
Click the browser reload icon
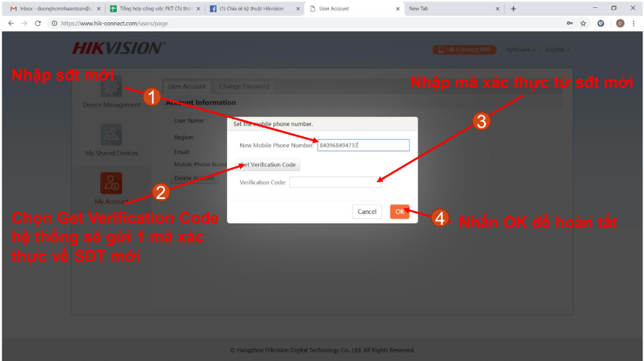pos(39,23)
